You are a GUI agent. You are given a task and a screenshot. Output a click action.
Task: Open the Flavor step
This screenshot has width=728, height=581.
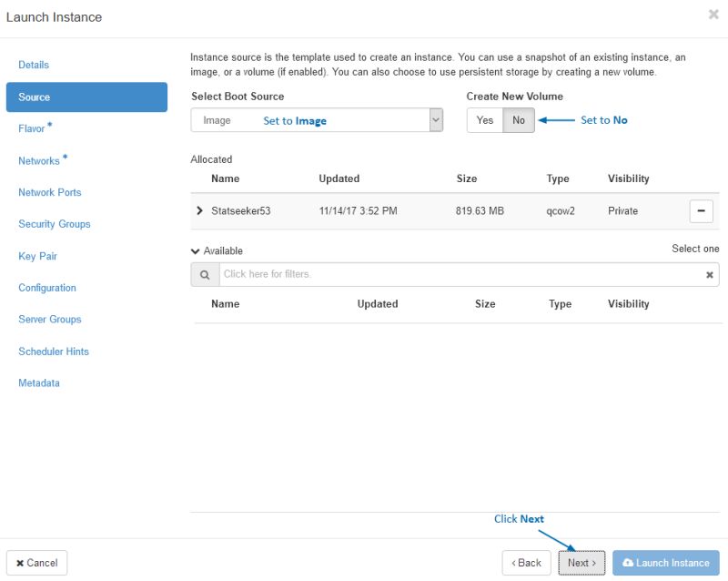pos(31,128)
